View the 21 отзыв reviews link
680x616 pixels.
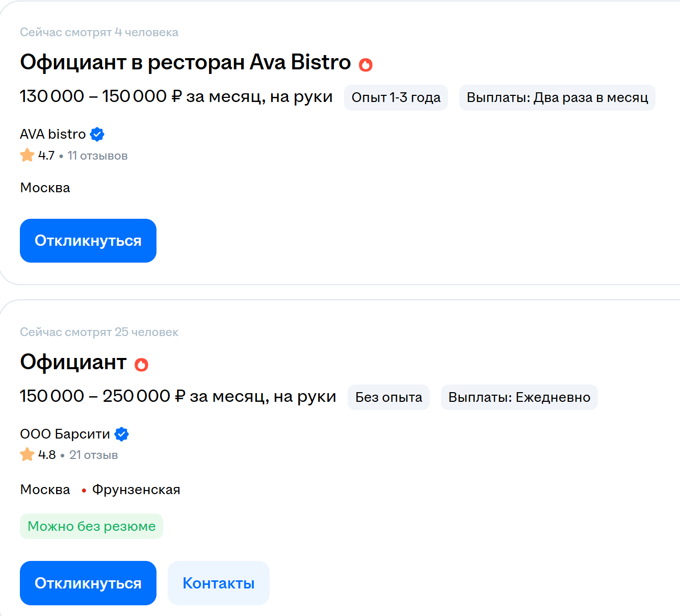pyautogui.click(x=94, y=455)
